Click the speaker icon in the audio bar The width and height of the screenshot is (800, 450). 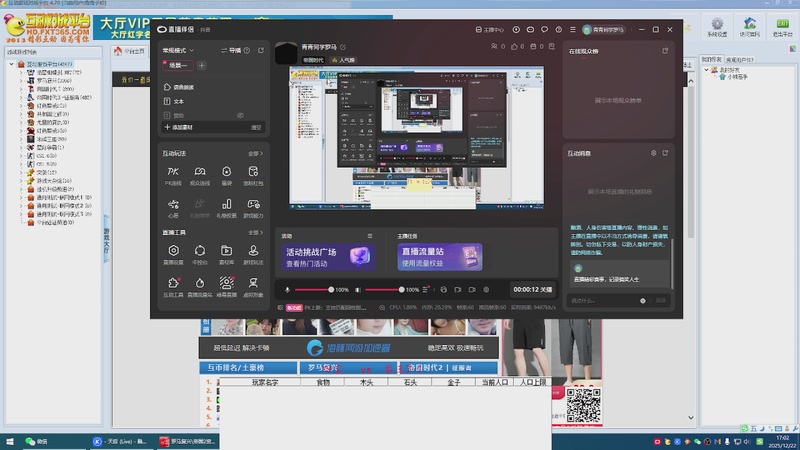tap(358, 290)
